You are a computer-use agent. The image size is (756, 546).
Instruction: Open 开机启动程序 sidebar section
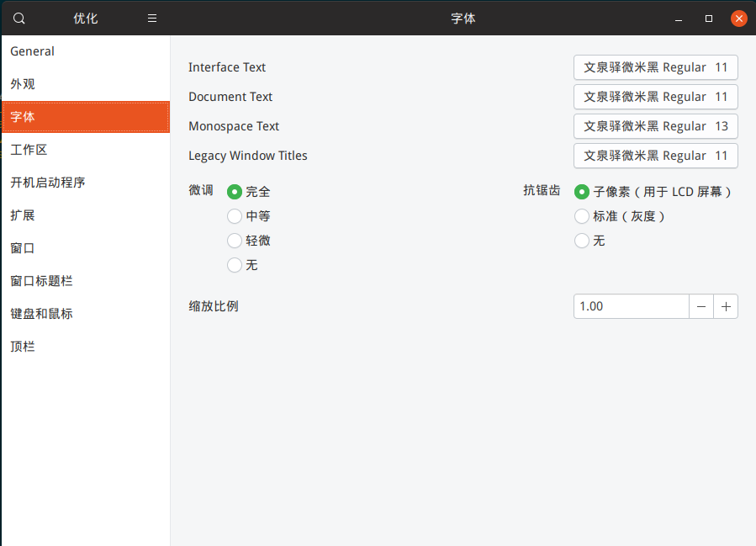point(86,183)
